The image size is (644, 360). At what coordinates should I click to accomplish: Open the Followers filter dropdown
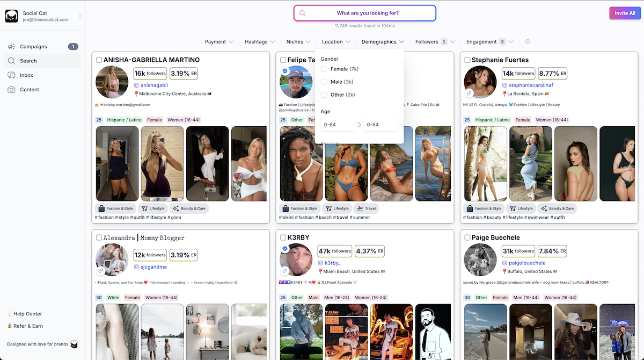[x=435, y=42]
